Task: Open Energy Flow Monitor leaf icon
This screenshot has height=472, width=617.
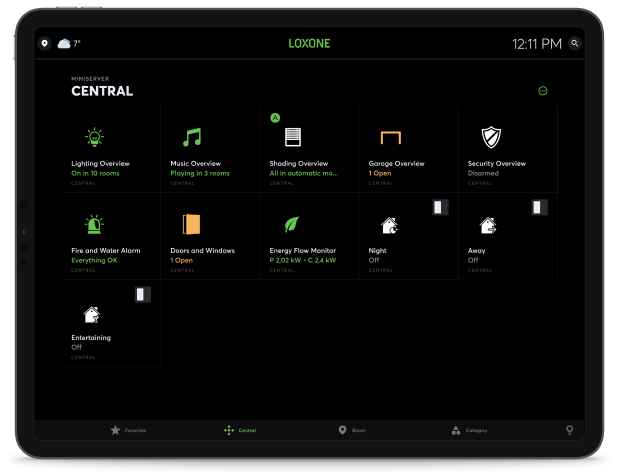Action: [292, 224]
